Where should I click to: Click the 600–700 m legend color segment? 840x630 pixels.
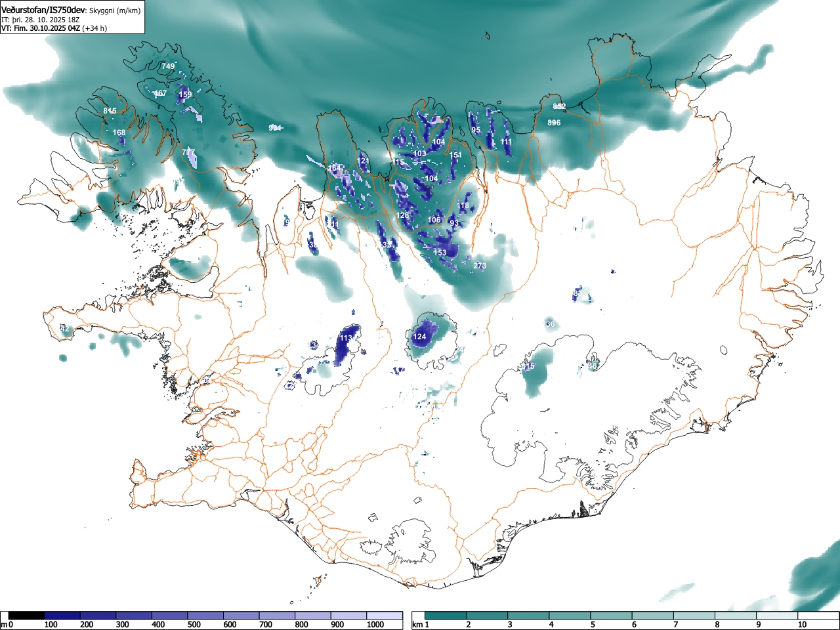click(241, 616)
